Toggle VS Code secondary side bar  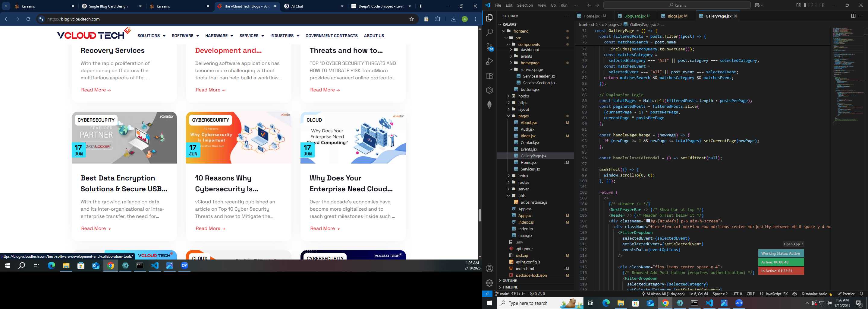tap(822, 5)
